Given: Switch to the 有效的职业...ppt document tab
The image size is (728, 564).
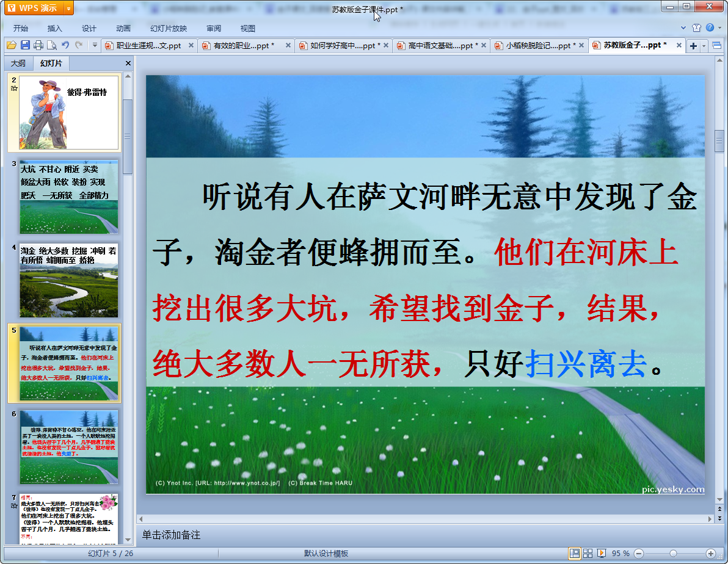Looking at the screenshot, I should 244,46.
